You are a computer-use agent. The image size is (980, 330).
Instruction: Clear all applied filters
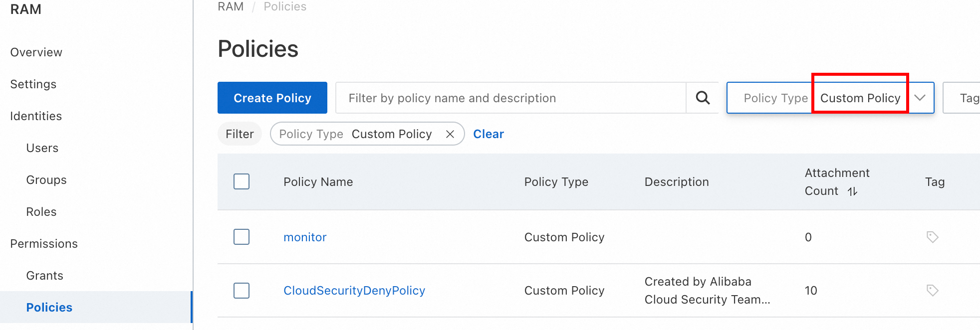pos(489,134)
